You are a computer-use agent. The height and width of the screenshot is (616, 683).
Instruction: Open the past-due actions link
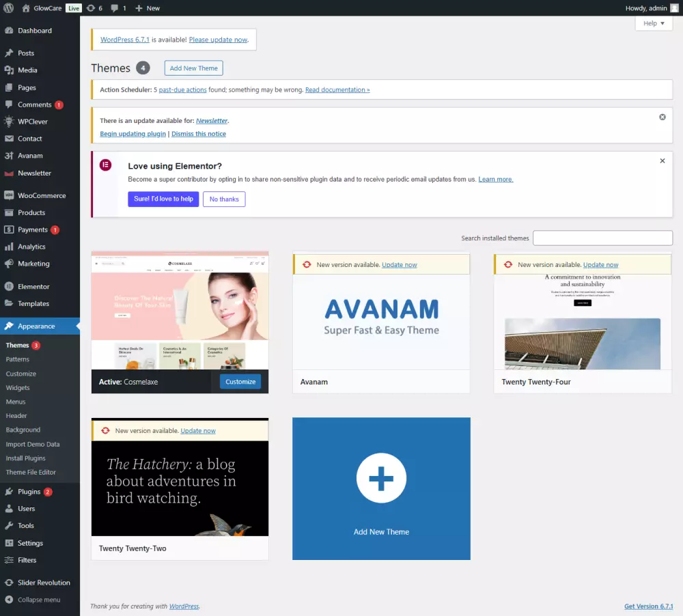pyautogui.click(x=182, y=89)
